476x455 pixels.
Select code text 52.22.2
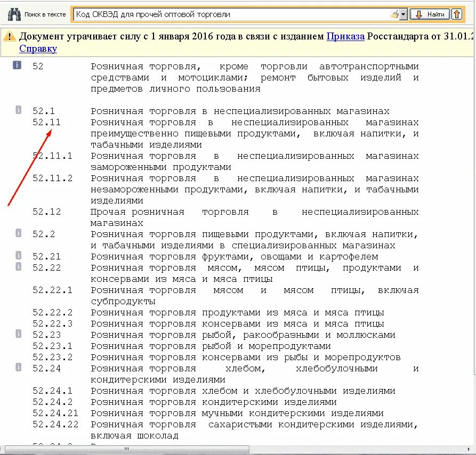53,312
